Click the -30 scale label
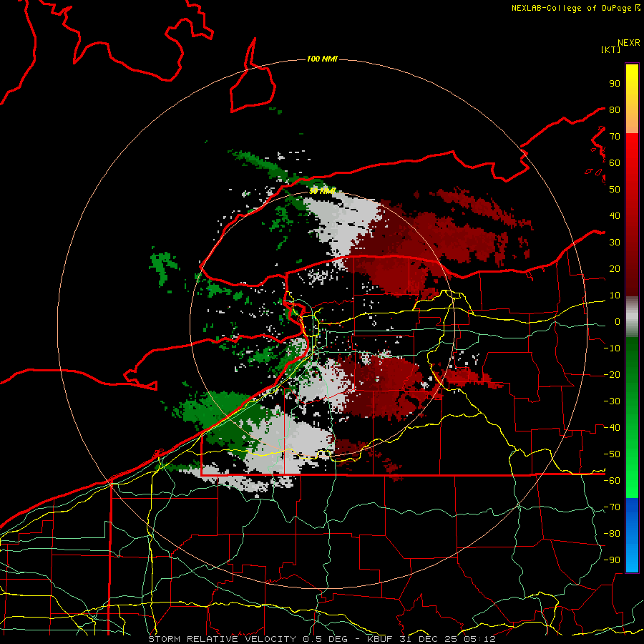644x644 pixels. (x=612, y=401)
